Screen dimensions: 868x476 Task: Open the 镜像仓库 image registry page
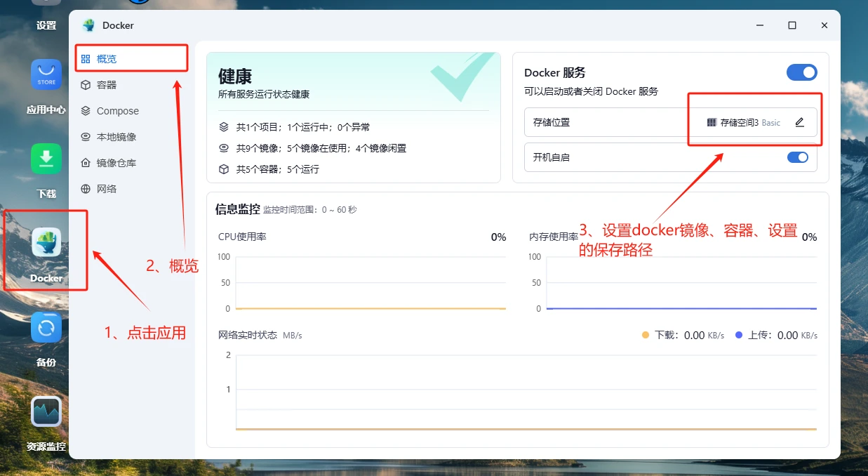(116, 163)
